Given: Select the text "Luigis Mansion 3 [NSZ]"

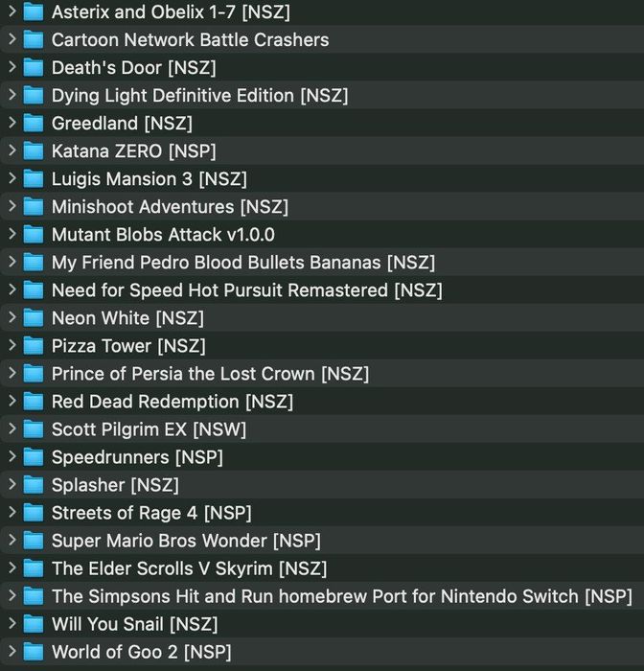Looking at the screenshot, I should pos(149,179).
